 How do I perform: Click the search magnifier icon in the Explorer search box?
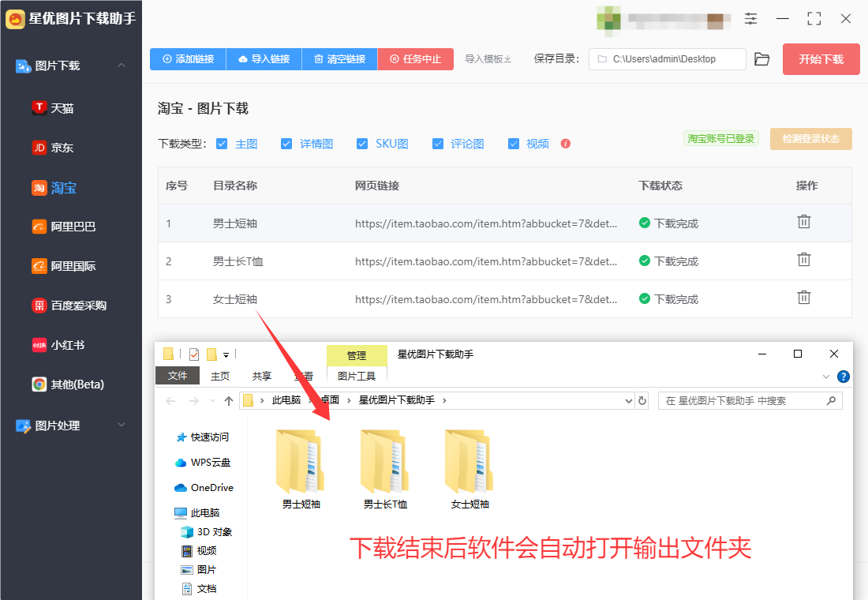(x=831, y=400)
